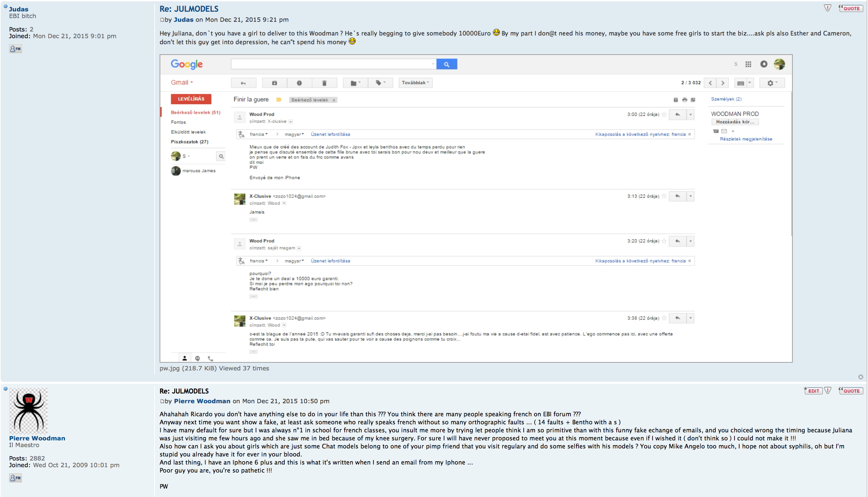Click the trash delete icon in the Gmail toolbar
Image resolution: width=868 pixels, height=497 pixels.
point(324,83)
